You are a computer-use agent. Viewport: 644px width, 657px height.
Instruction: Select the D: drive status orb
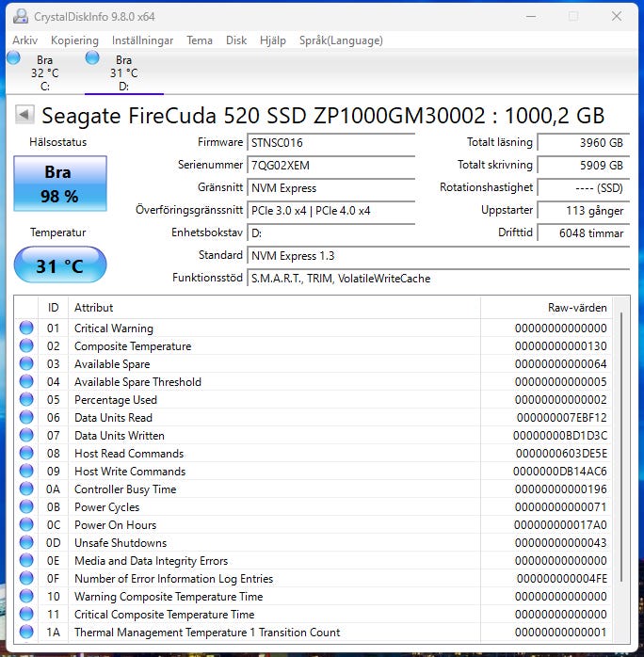click(x=92, y=58)
